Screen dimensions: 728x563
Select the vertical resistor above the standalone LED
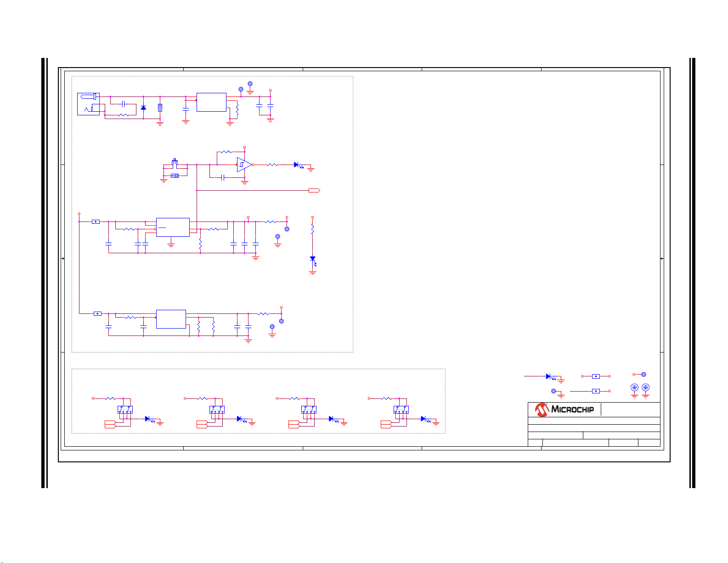[x=313, y=229]
